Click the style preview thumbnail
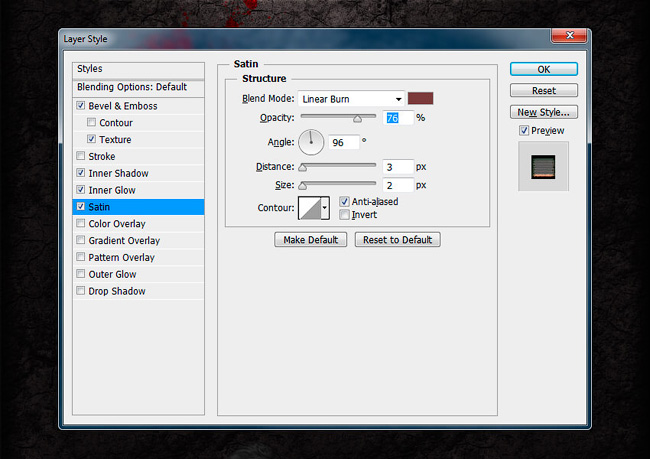The image size is (650, 459). tap(543, 167)
